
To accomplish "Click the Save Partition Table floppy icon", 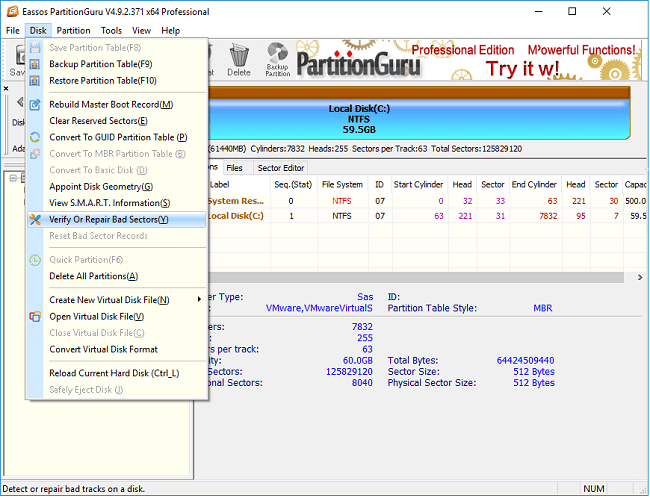I will [35, 48].
